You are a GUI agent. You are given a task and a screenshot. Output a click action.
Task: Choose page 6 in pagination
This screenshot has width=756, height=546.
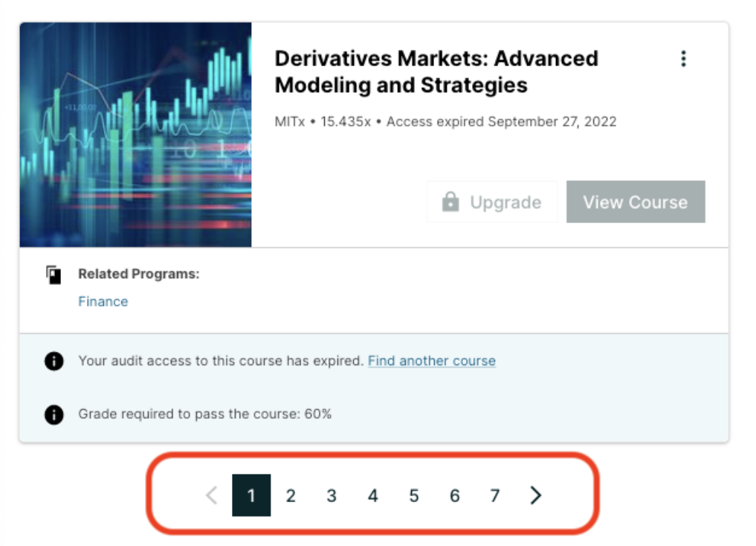pyautogui.click(x=454, y=495)
